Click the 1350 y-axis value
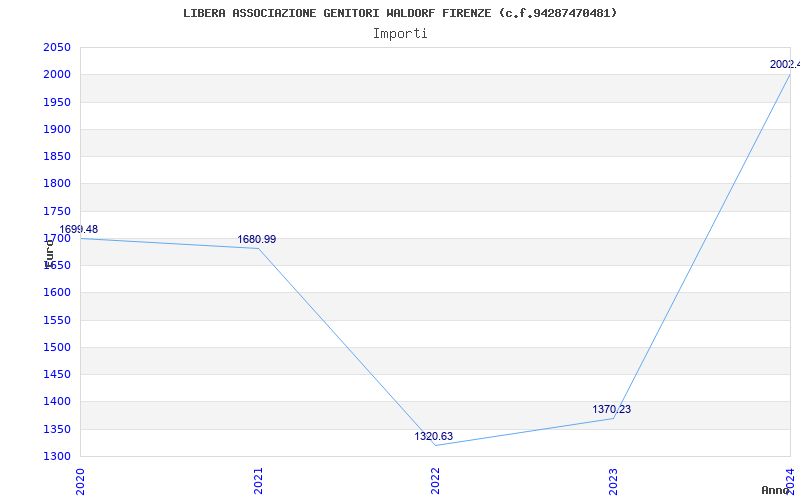 tap(57, 429)
